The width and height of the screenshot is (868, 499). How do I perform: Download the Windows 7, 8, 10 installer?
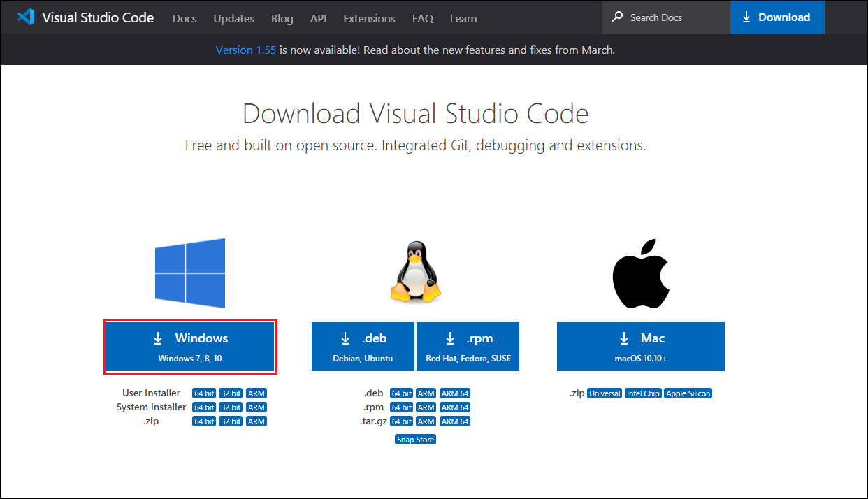pyautogui.click(x=190, y=347)
